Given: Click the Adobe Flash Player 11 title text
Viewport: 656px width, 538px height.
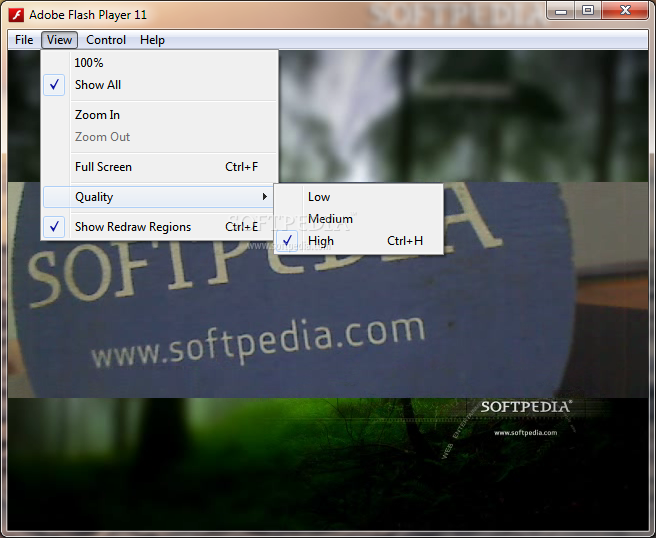Looking at the screenshot, I should point(88,15).
